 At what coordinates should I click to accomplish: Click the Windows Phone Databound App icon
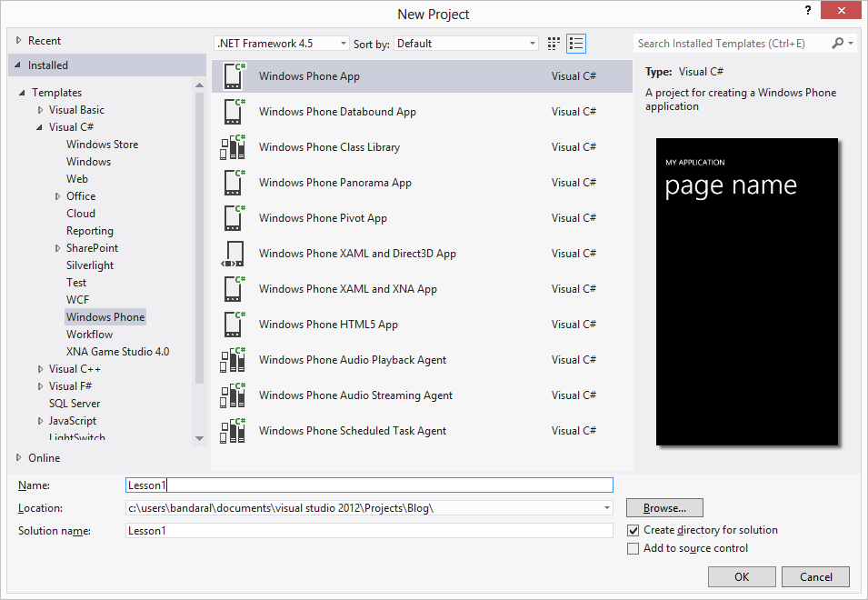click(234, 111)
